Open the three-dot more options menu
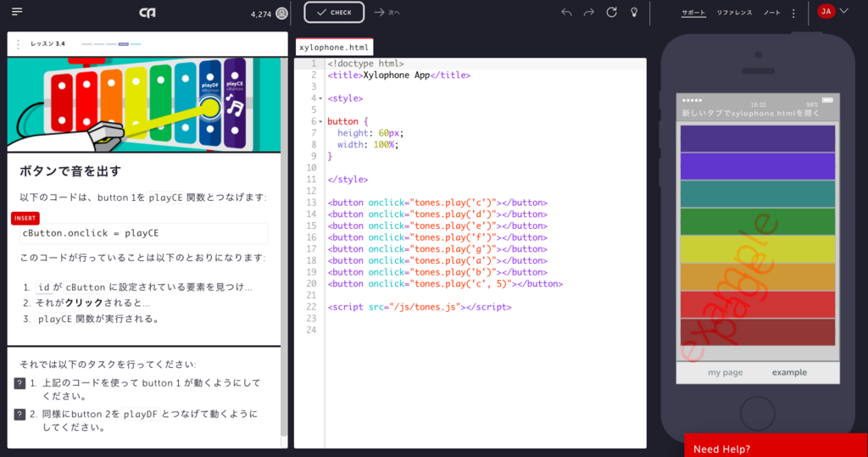This screenshot has width=868, height=457. pos(793,14)
